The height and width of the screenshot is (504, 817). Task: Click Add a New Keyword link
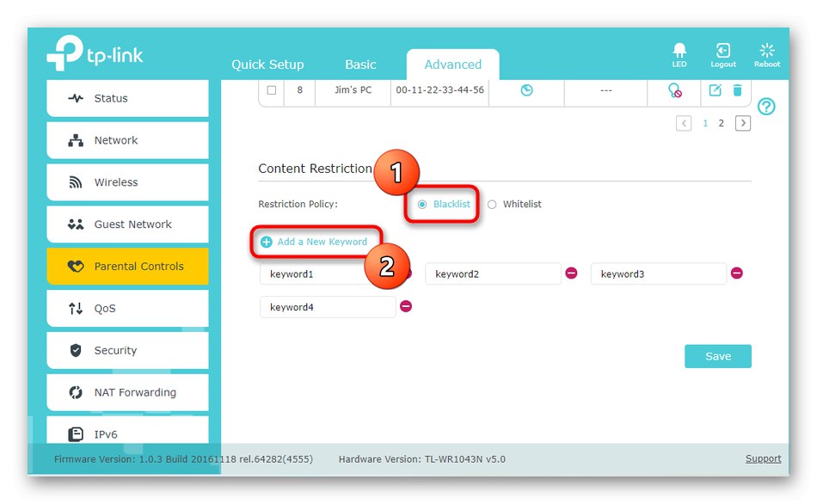point(322,242)
